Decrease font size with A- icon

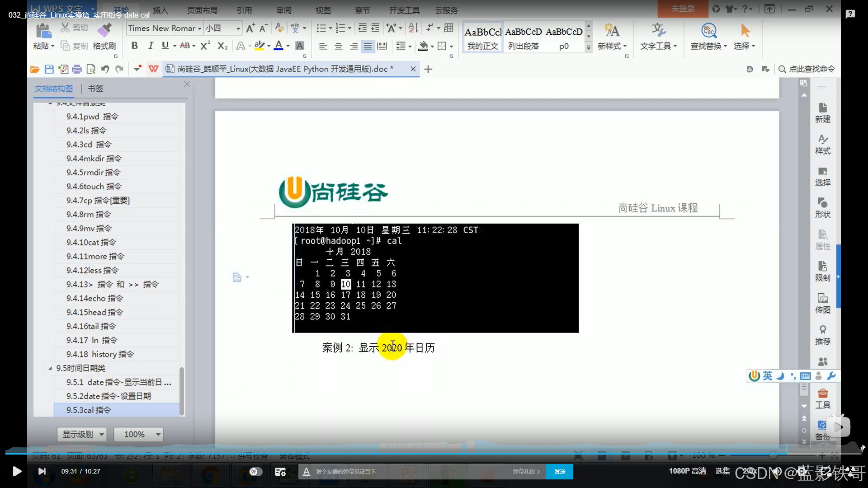(x=264, y=28)
